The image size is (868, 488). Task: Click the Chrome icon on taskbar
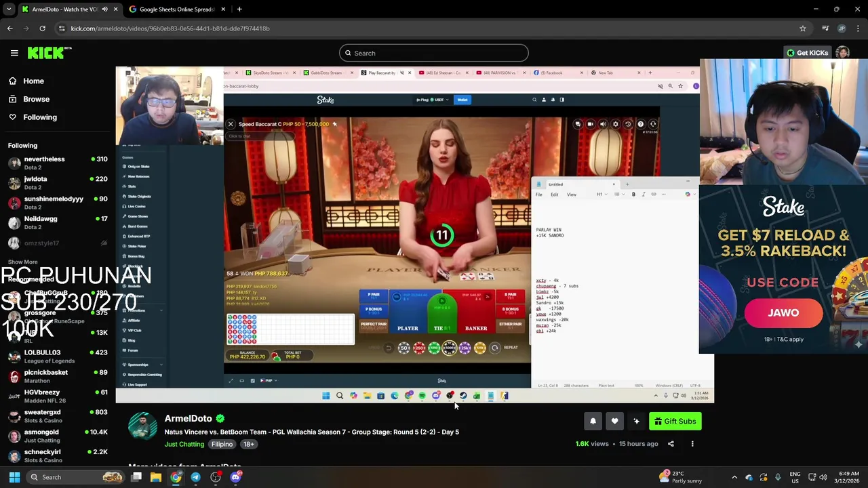coord(176,477)
